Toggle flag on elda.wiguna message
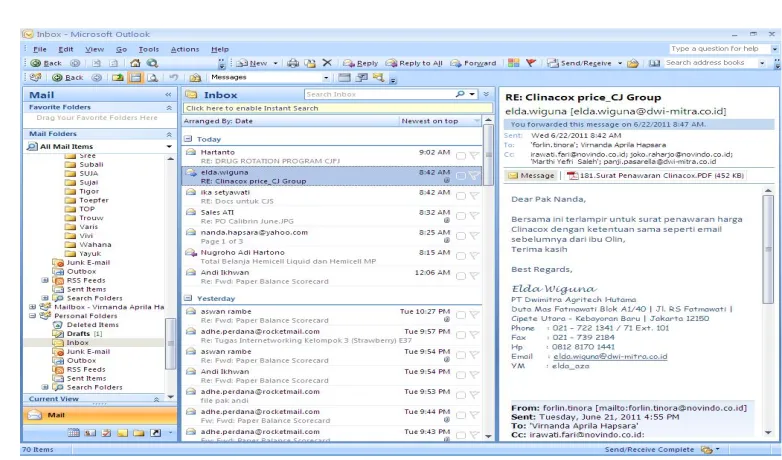The width and height of the screenshot is (782, 460). tap(474, 176)
